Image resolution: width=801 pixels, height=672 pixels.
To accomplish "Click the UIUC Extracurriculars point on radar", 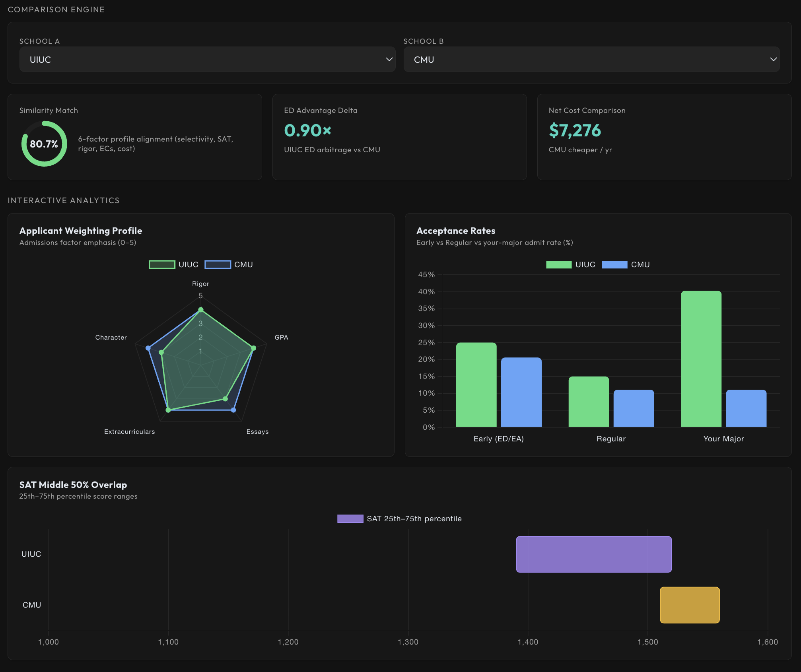I will click(x=168, y=410).
